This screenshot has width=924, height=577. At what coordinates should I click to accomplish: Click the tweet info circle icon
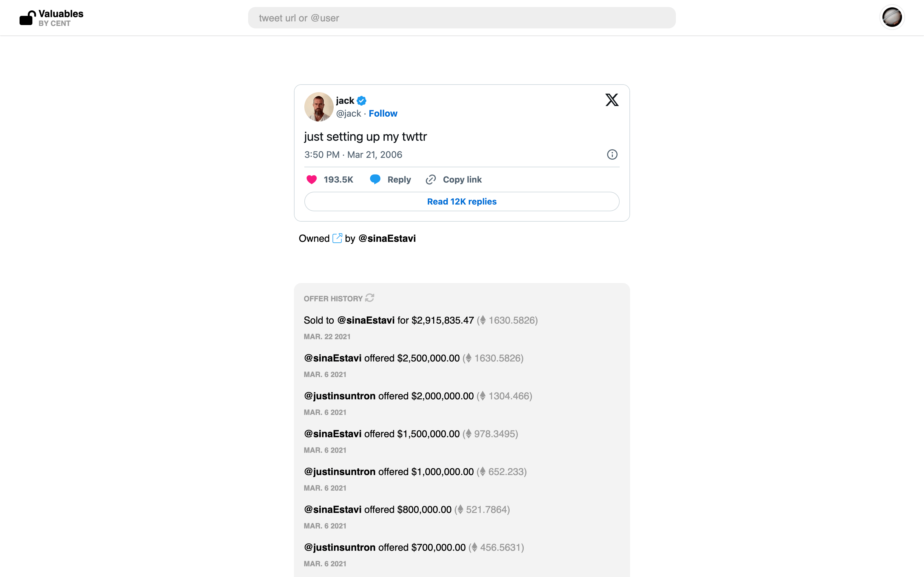612,154
